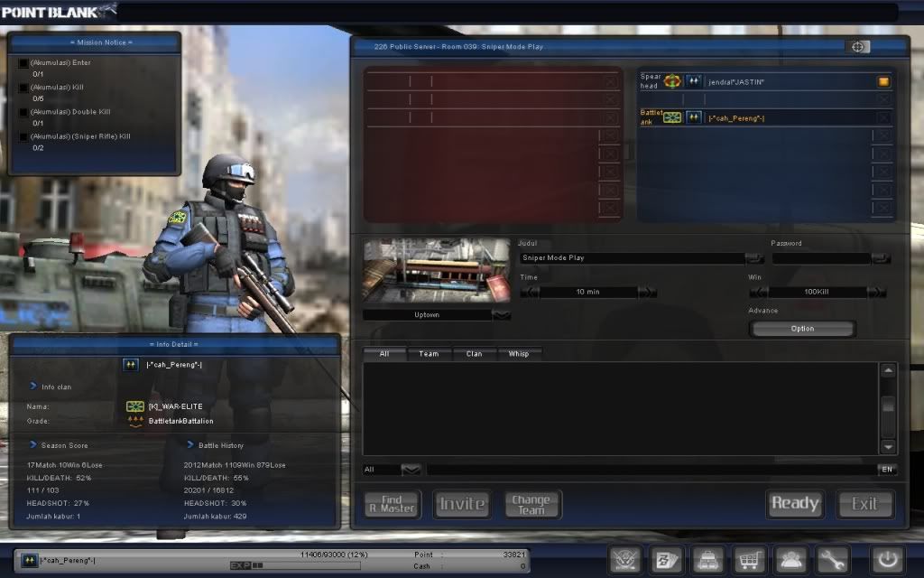Check the (Akumulasi) Double Kill mission box
924x578 pixels.
tap(23, 112)
